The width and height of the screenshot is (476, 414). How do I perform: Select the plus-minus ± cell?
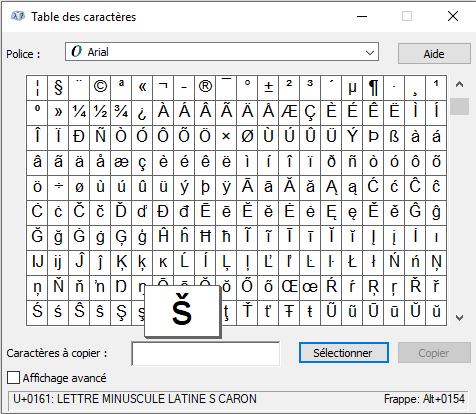click(268, 88)
